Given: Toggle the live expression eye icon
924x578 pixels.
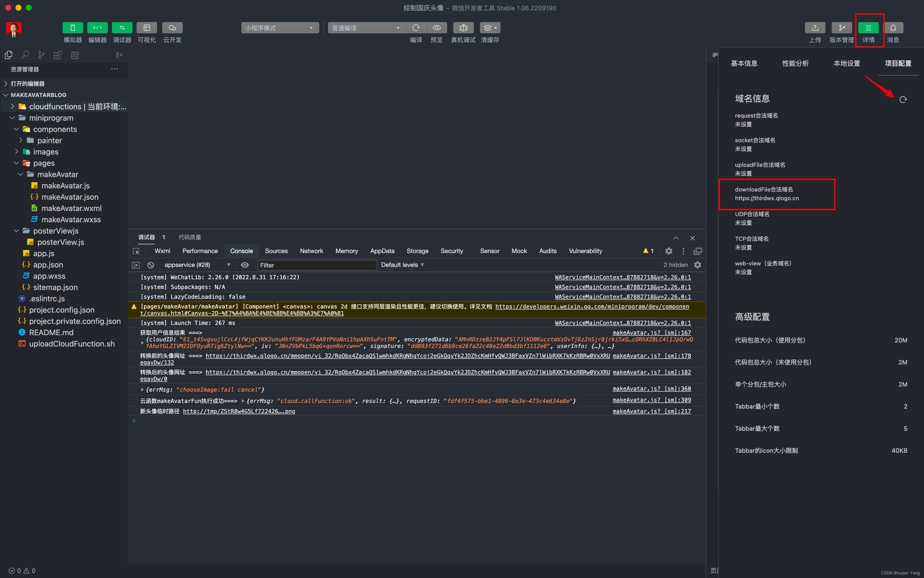Looking at the screenshot, I should pos(245,265).
